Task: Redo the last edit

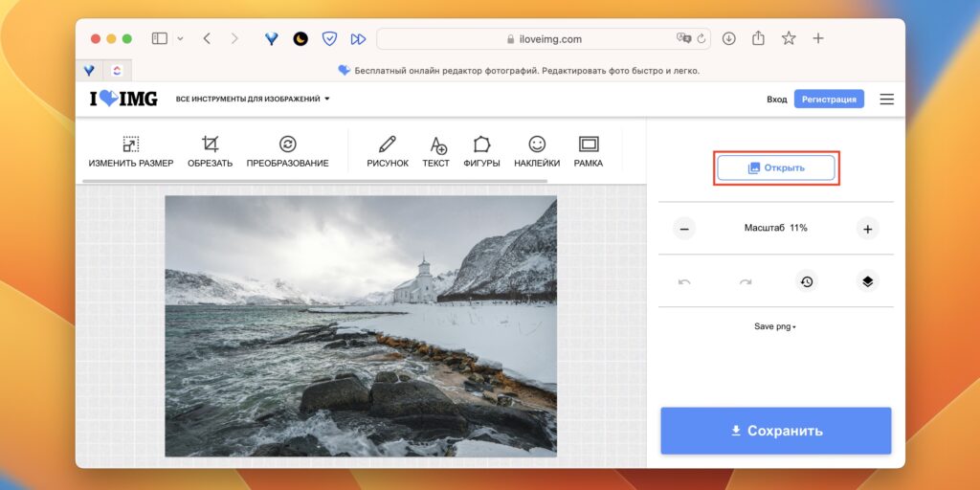Action: coord(746,282)
